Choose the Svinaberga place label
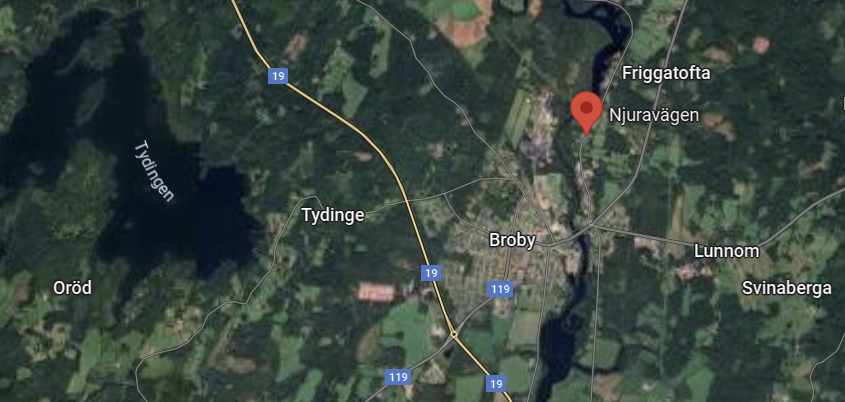 [786, 289]
